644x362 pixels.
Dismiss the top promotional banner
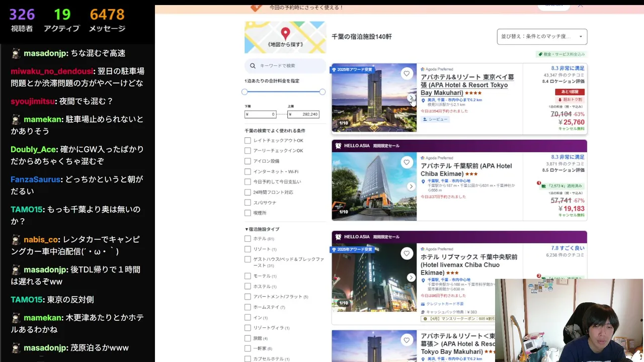[580, 5]
